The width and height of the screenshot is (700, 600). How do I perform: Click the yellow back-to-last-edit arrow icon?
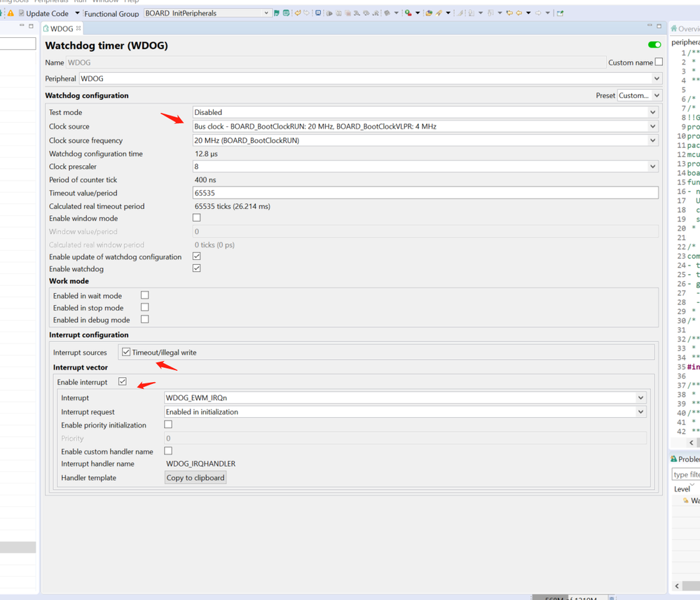click(x=509, y=13)
